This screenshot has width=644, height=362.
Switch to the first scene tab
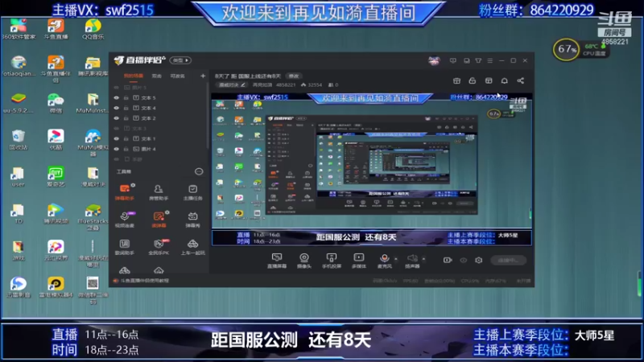coord(134,76)
